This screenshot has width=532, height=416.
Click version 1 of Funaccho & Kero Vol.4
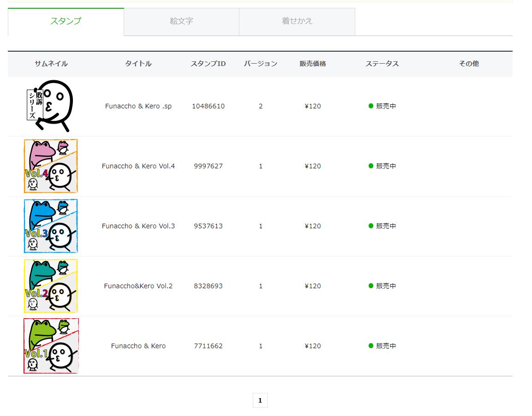(261, 166)
